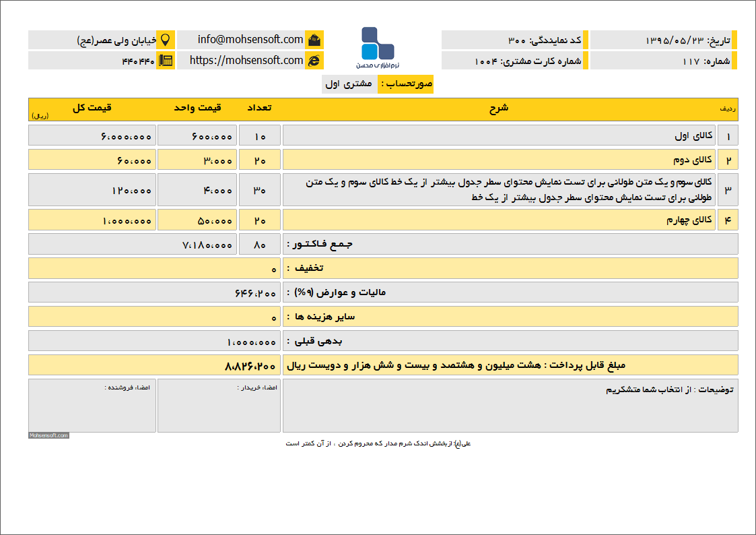Click the email envelope icon
The height and width of the screenshot is (535, 756).
316,39
